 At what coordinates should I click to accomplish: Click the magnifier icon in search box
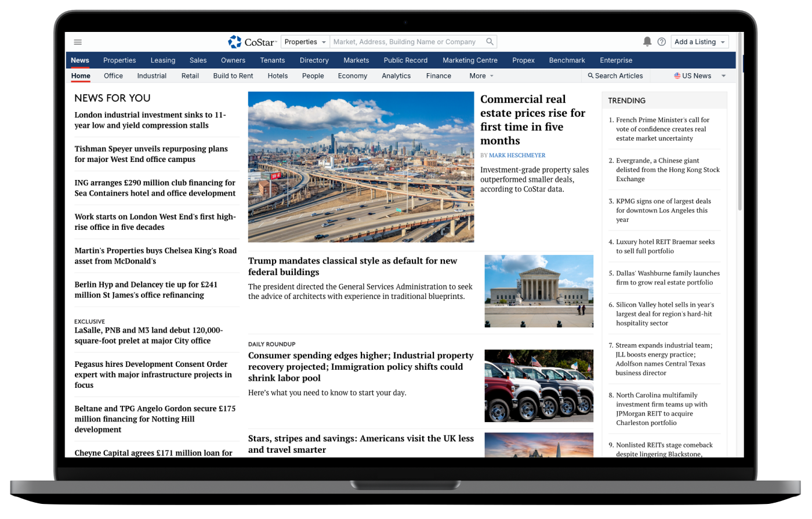(490, 42)
